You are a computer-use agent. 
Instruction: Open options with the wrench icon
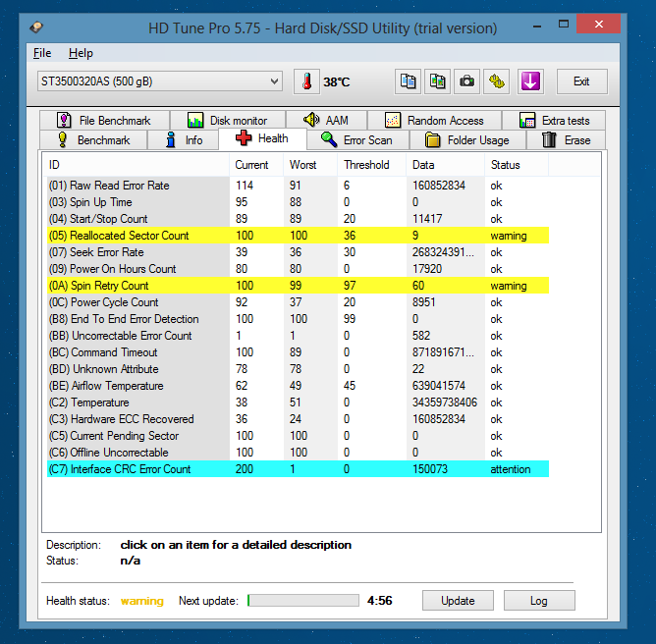(497, 81)
